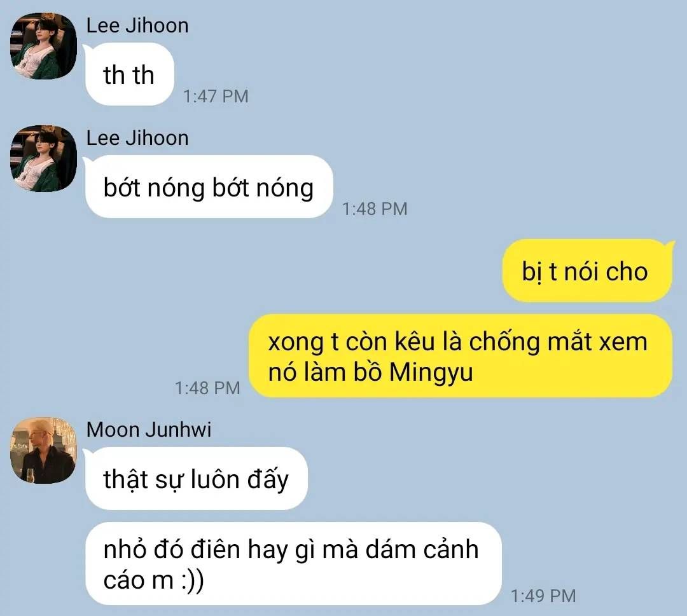Screen dimensions: 687x616
Task: View Moon Junhwi's profile picture
Action: tap(43, 450)
